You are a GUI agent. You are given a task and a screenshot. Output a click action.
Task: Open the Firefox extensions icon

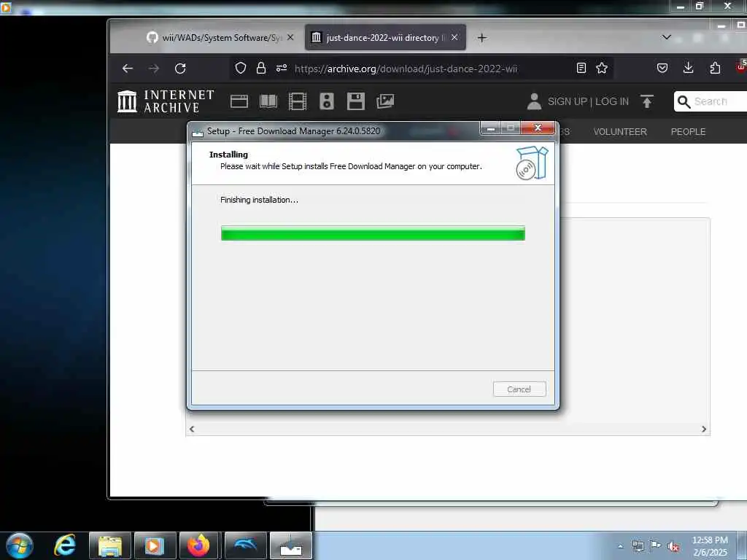pos(715,68)
